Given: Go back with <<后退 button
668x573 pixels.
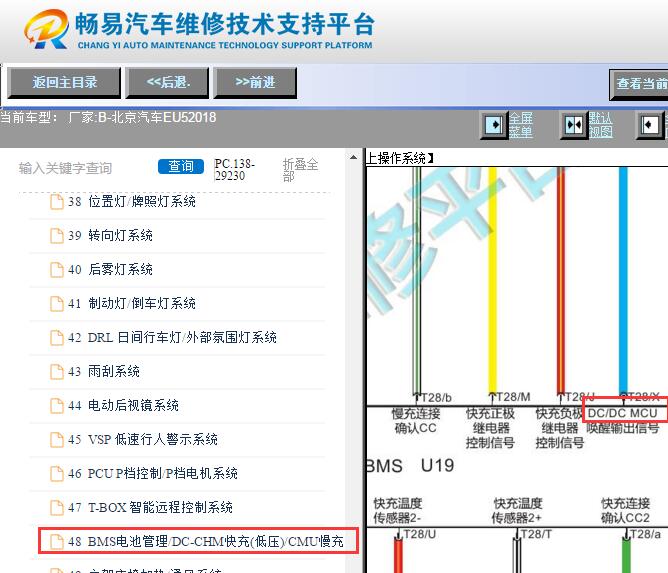Looking at the screenshot, I should click(167, 83).
